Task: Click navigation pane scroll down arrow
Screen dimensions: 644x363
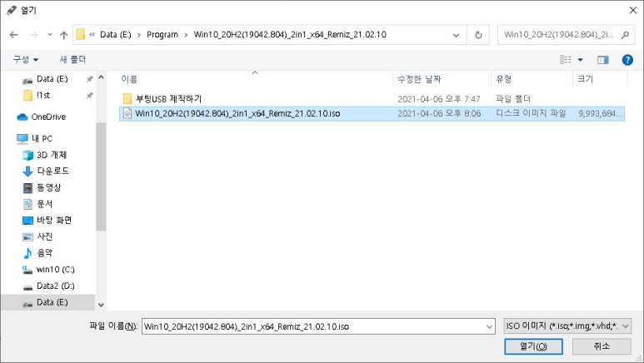Action: 101,305
